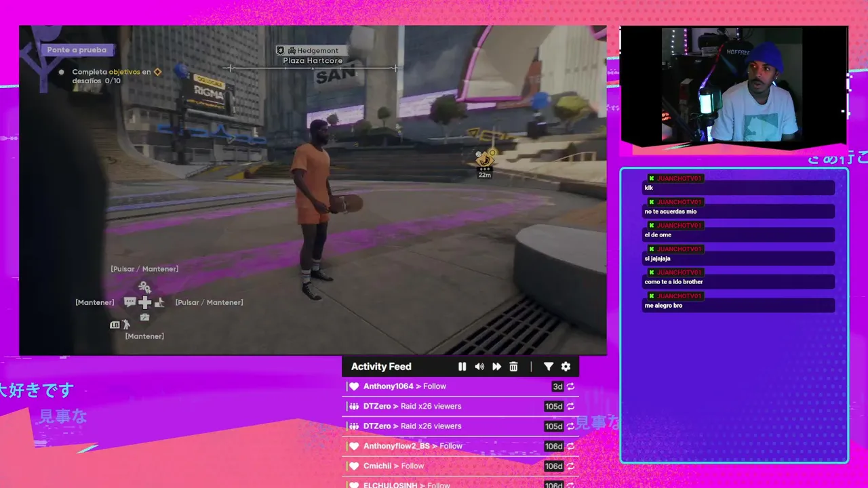The image size is (868, 488).
Task: Mute alert sounds in Activity Feed
Action: point(479,367)
